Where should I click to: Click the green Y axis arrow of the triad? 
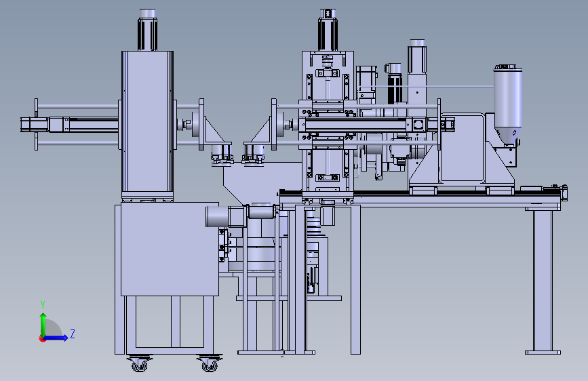click(43, 324)
